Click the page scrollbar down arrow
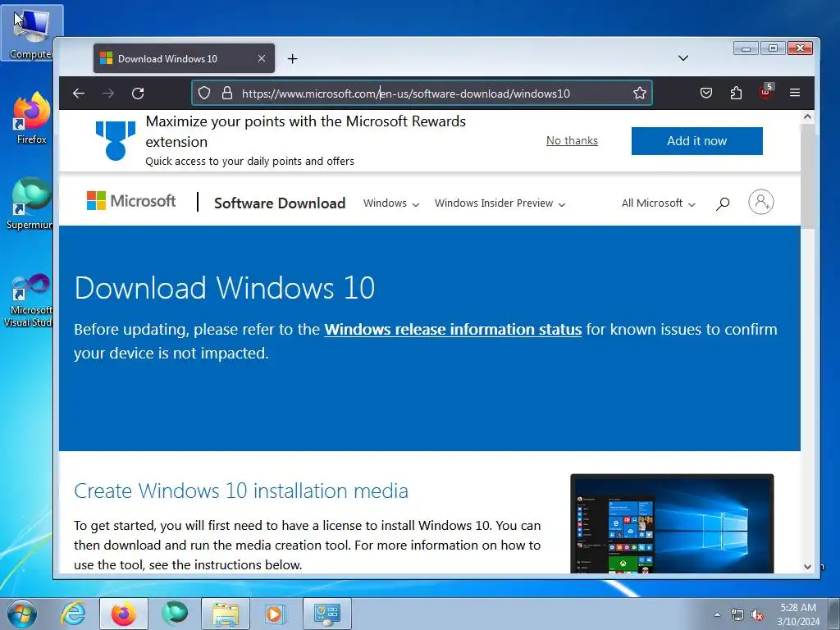The width and height of the screenshot is (840, 630). 807,566
